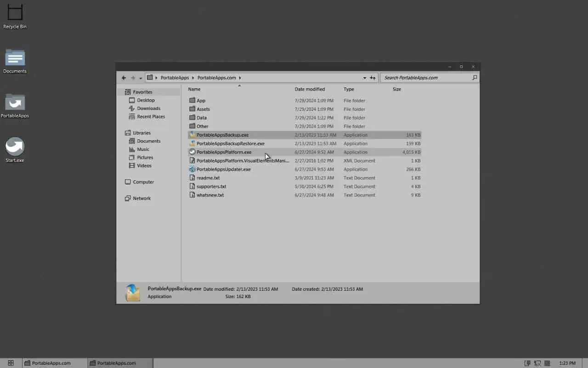Click the folder icon in address bar
The height and width of the screenshot is (368, 588).
pyautogui.click(x=150, y=77)
